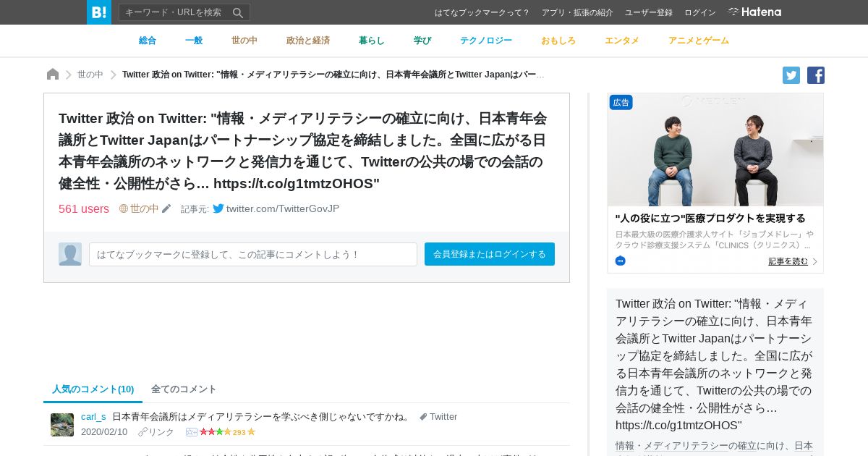Click the comment input field
Image resolution: width=868 pixels, height=456 pixels.
[253, 254]
